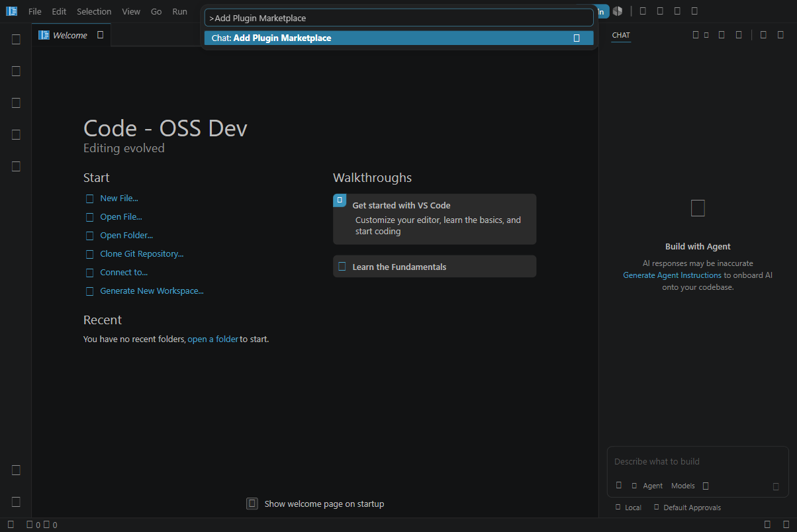Click the open a folder link under Recent
Screen dimensions: 797x532
pos(212,339)
